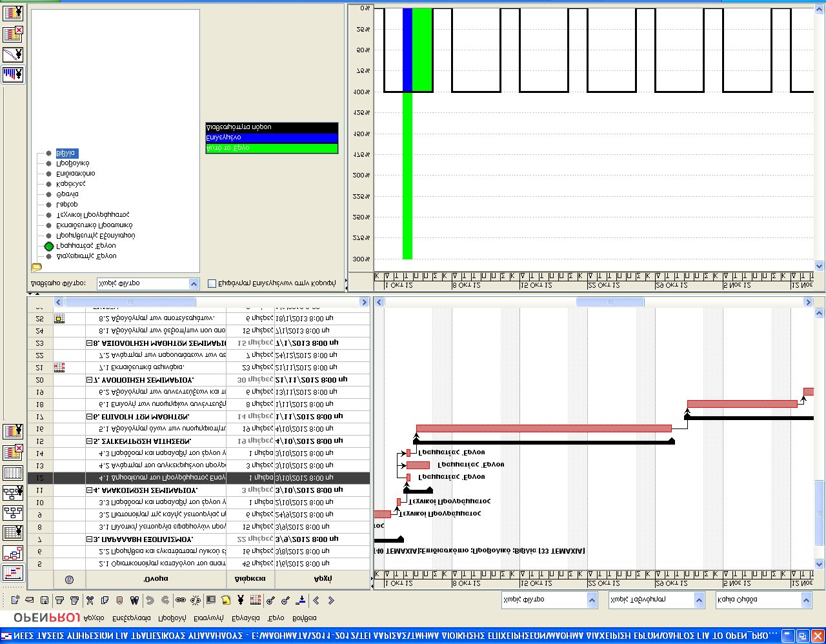Toggle 'Εμφάνιση Επιλεγμένων στην Κορυφή' checkbox
Screen dimensions: 826x644
click(x=212, y=283)
